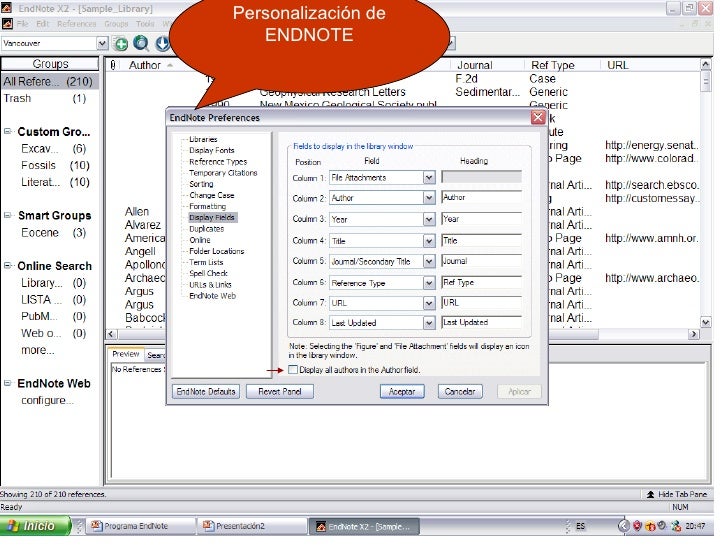728x546 pixels.
Task: Collapse the Online Search section
Action: point(7,266)
